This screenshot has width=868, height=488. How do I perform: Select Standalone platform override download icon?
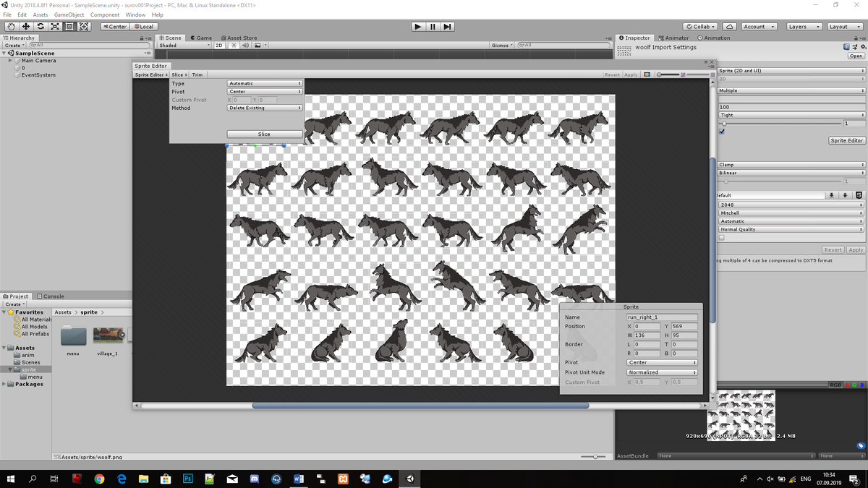click(832, 195)
